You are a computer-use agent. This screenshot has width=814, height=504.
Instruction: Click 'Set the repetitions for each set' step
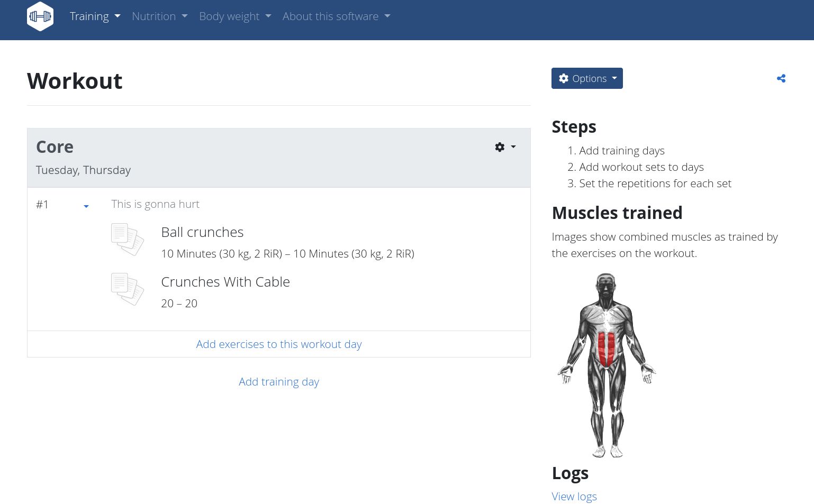[655, 184]
